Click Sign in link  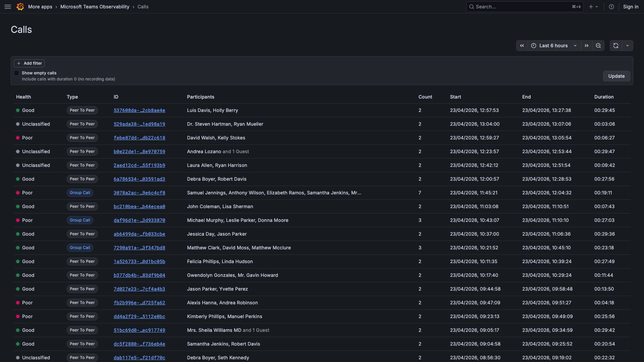coord(631,7)
